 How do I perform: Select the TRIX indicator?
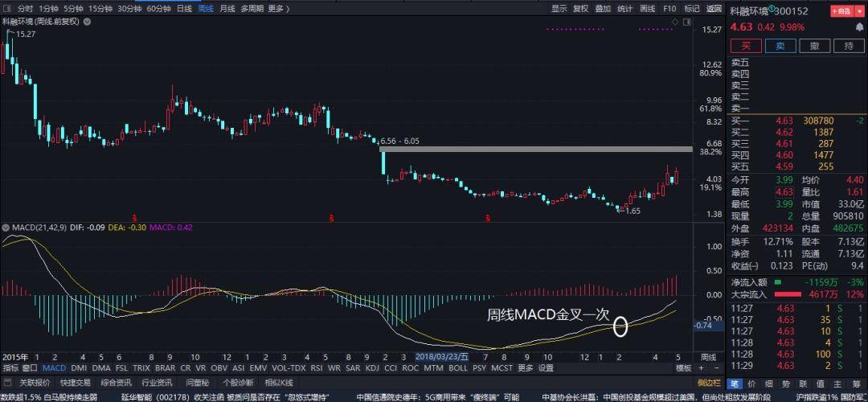click(141, 367)
